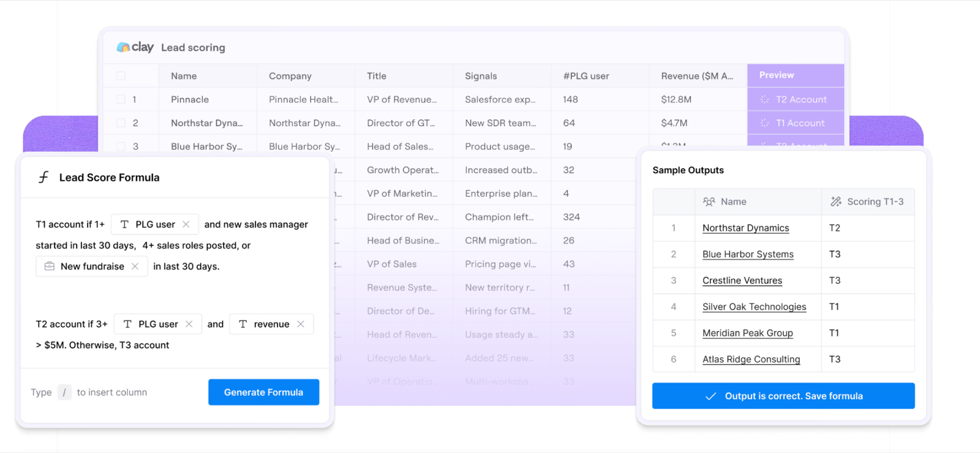The height and width of the screenshot is (453, 980).
Task: Open the Northstar Dynamics link
Action: pyautogui.click(x=745, y=228)
